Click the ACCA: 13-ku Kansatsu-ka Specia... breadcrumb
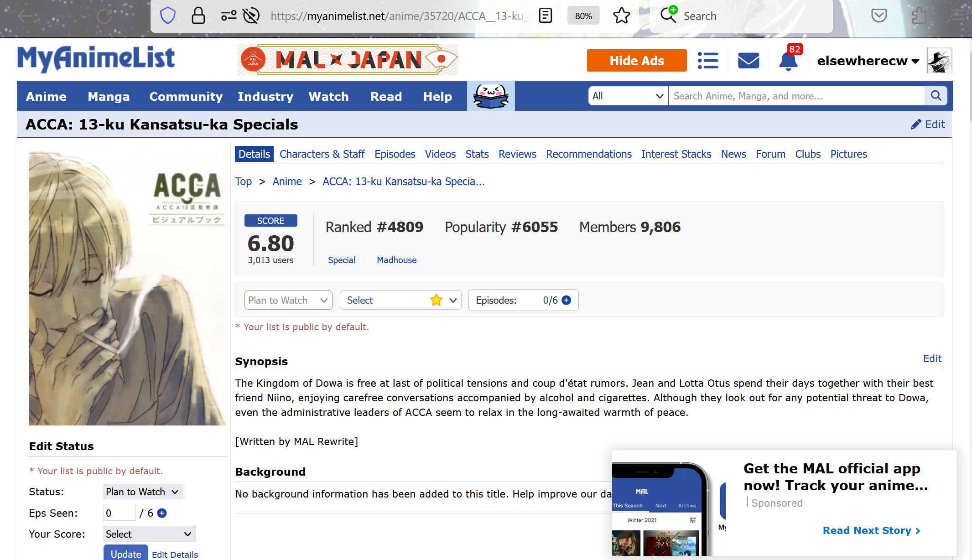The height and width of the screenshot is (560, 972). (x=404, y=181)
